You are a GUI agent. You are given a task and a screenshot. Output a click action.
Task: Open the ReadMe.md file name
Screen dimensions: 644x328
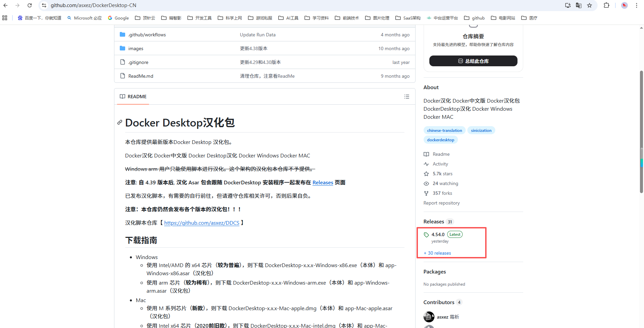141,76
